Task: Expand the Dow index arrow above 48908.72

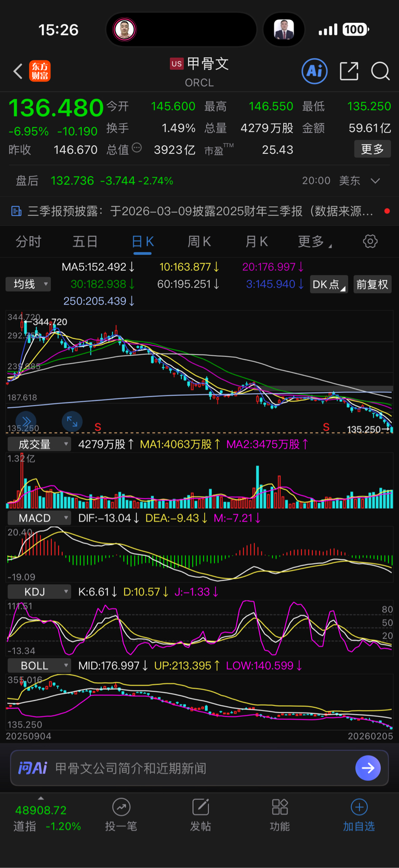Action: 41,798
